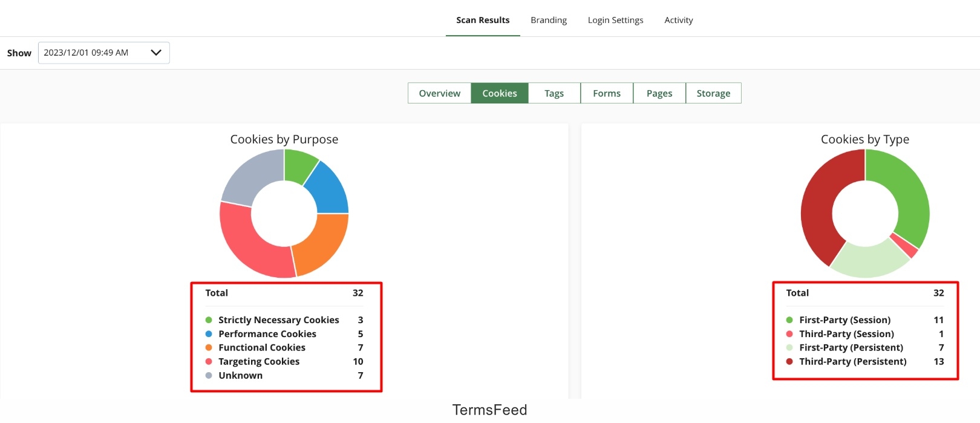Image resolution: width=980 pixels, height=423 pixels.
Task: Click the Total label under Cookies by Type
Action: click(797, 293)
